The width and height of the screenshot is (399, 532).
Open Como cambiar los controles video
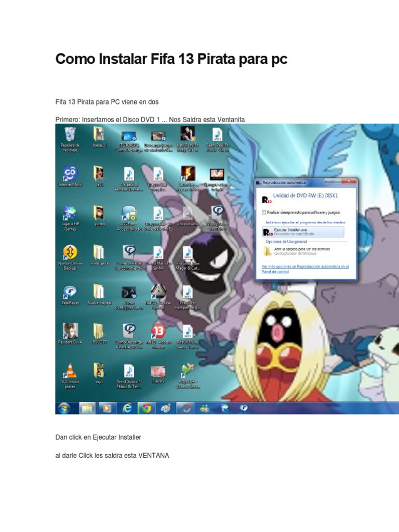129,258
